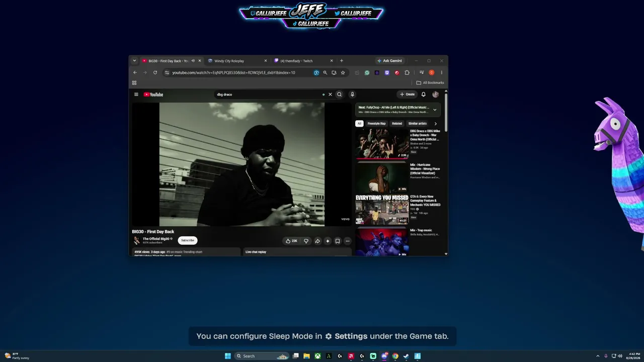Viewport: 644px width, 362px height.
Task: Open the Chrome extensions puzzle menu
Action: click(407, 72)
